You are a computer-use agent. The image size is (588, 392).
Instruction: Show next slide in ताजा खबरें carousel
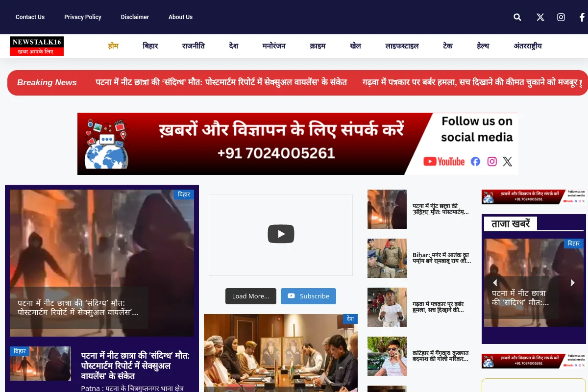click(x=572, y=283)
